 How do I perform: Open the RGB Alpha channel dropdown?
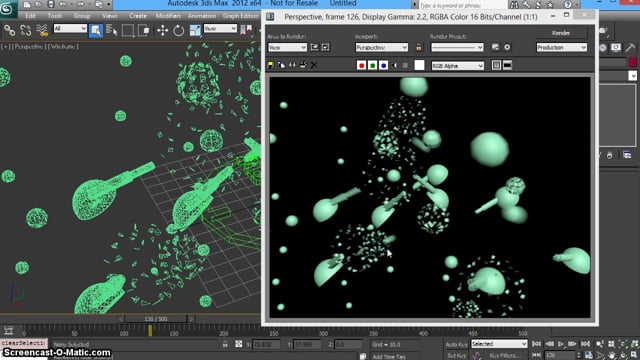tap(458, 65)
